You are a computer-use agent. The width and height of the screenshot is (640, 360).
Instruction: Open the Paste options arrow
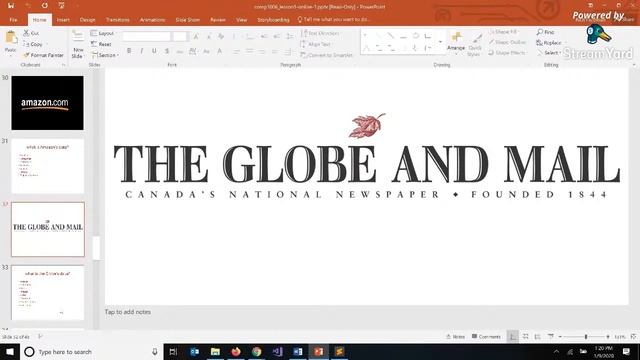pos(11,55)
